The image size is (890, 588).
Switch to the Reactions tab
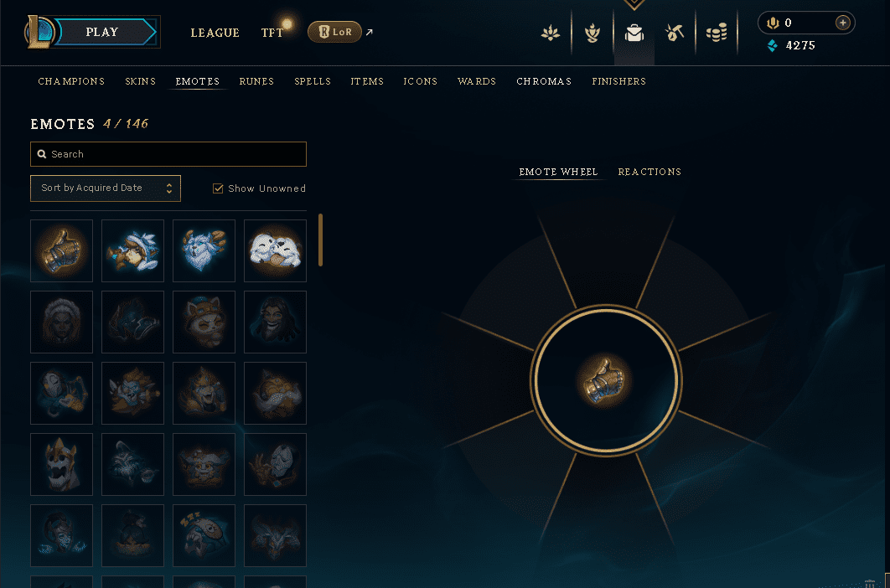coord(649,172)
